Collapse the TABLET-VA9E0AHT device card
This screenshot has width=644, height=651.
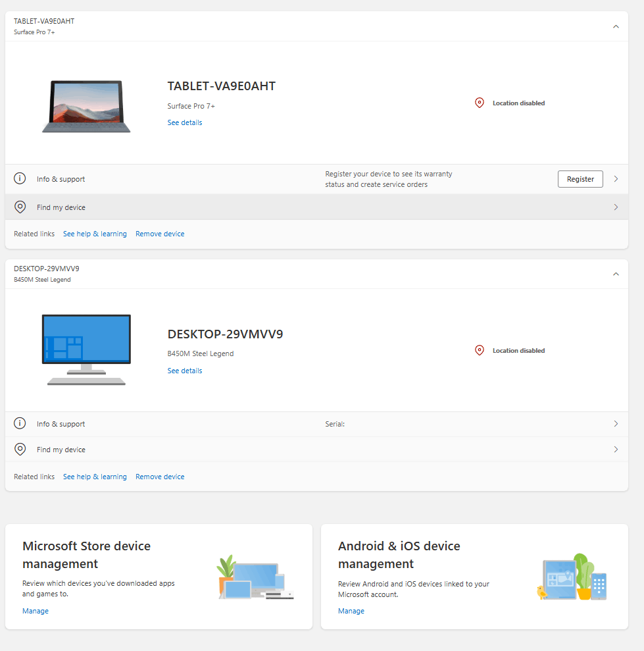[616, 26]
